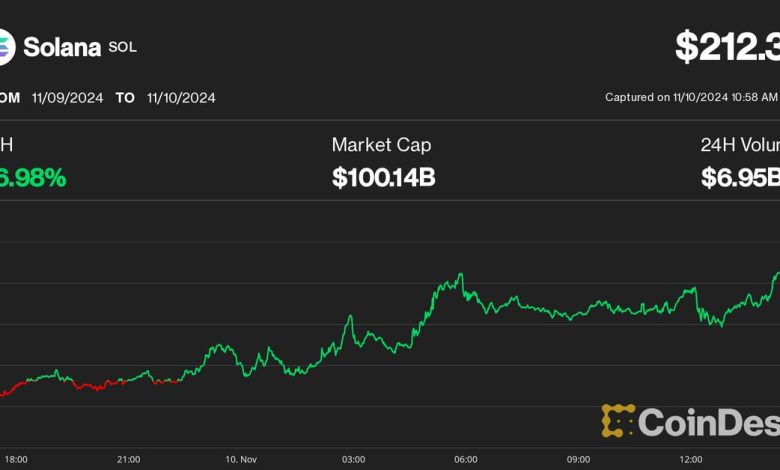Click the $212 price value
Viewport: 780px width, 470px height.
[727, 46]
